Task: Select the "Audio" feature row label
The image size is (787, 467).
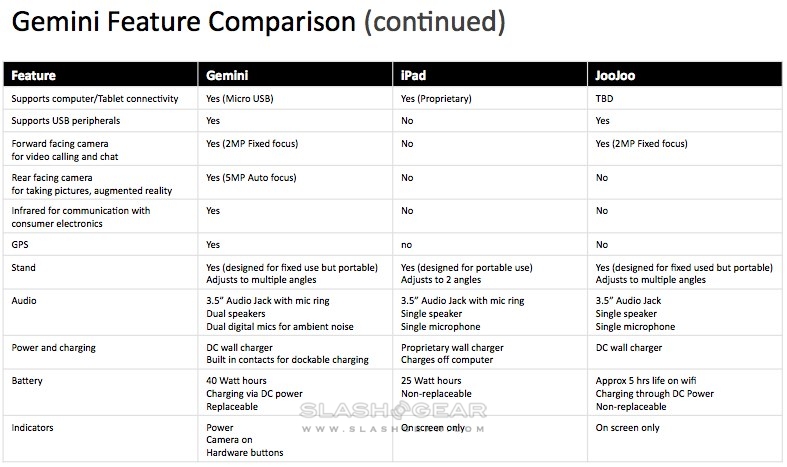Action: 26,299
